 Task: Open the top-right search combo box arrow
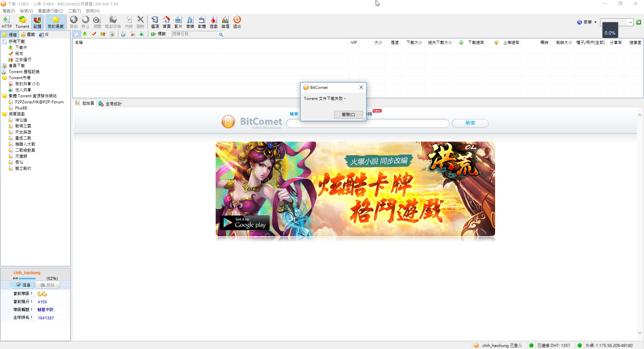click(631, 22)
